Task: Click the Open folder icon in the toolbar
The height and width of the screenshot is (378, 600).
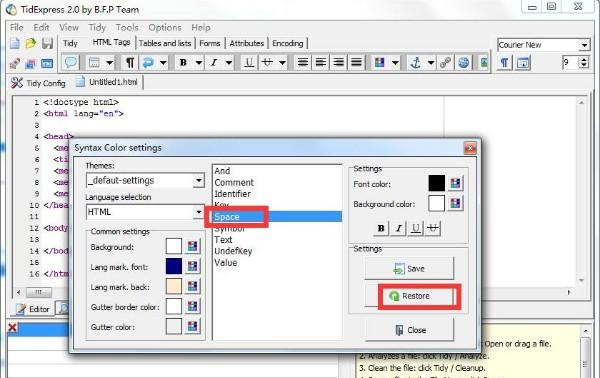Action: click(31, 43)
